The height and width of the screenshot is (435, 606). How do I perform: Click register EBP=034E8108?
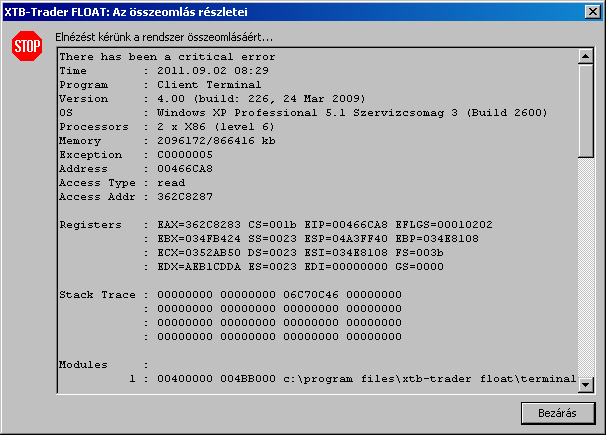[437, 238]
